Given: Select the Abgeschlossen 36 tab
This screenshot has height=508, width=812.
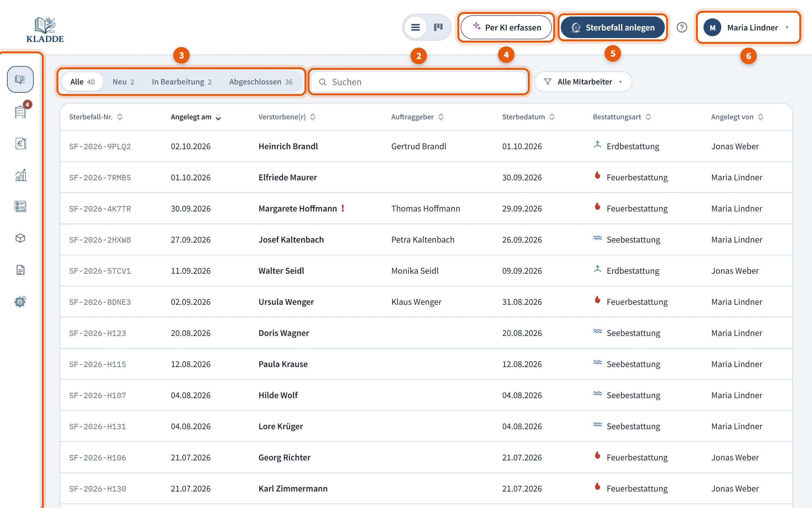Looking at the screenshot, I should point(261,82).
